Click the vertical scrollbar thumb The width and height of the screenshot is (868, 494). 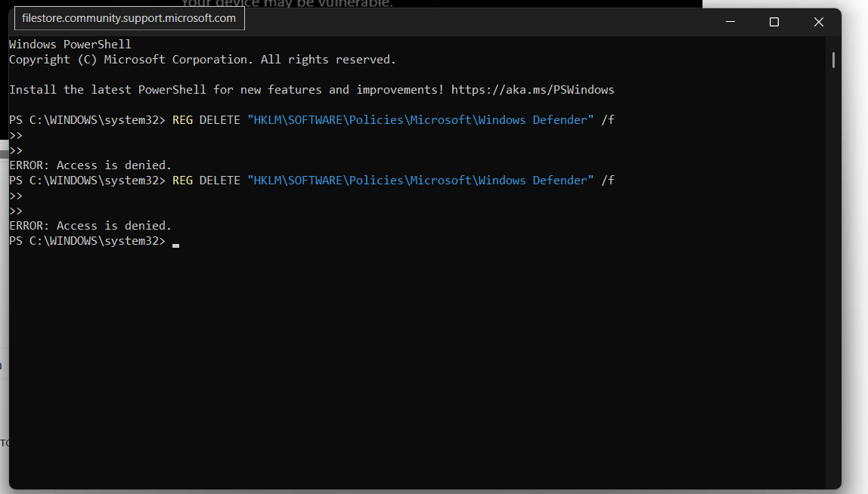tap(833, 60)
